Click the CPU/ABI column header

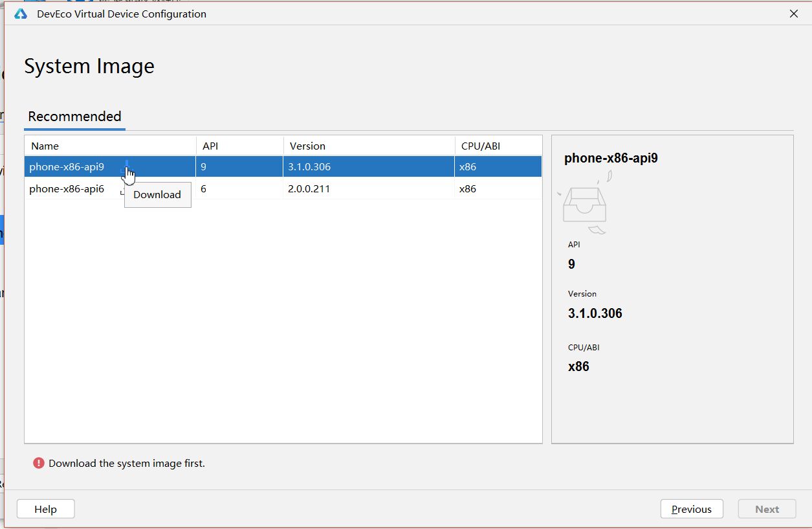click(x=498, y=146)
